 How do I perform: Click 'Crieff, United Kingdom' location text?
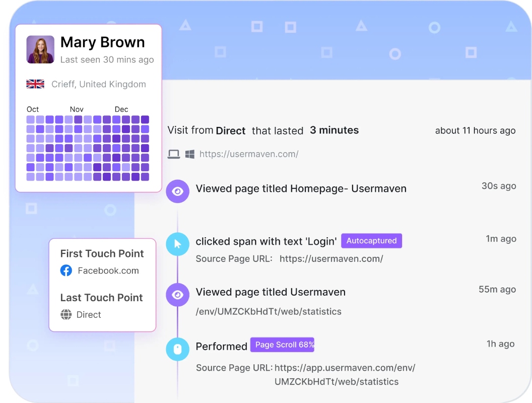99,84
